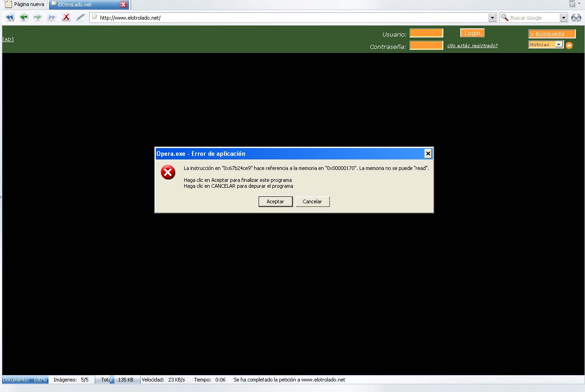
Task: Click the Imágenes 5/5 status entry
Action: (x=71, y=380)
